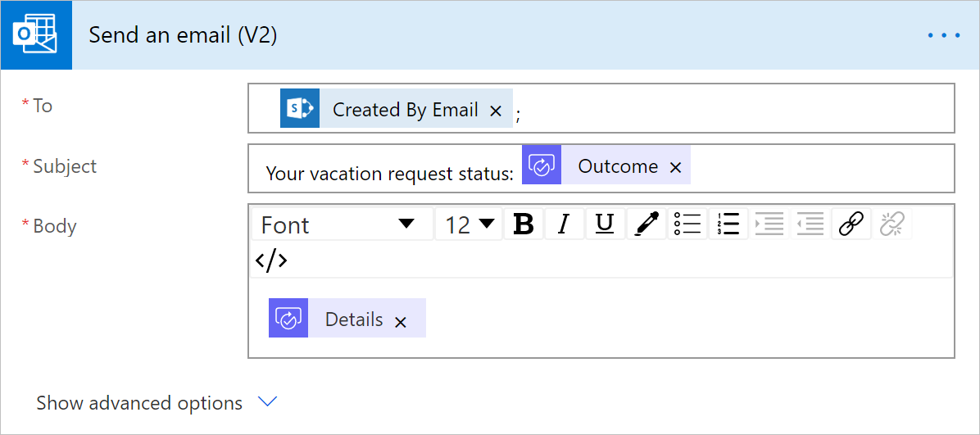
Task: Open the three-dot action menu
Action: click(x=944, y=35)
